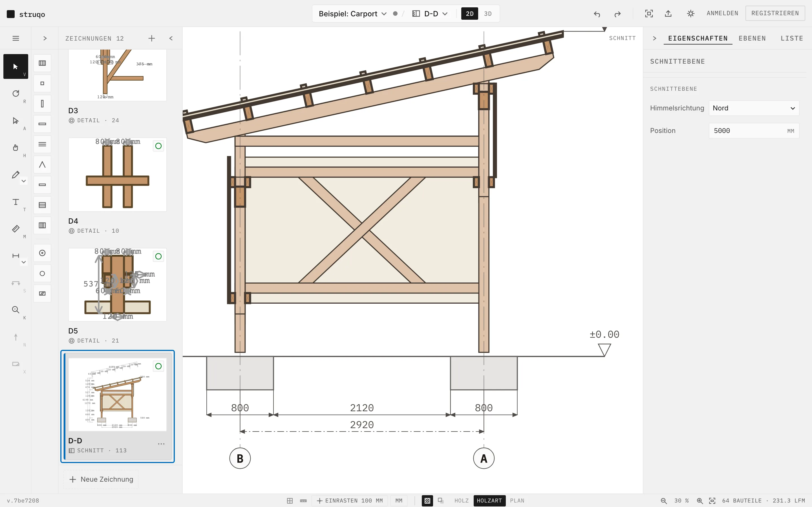This screenshot has width=812, height=507.
Task: Click Neue Zeichnung button
Action: (101, 479)
